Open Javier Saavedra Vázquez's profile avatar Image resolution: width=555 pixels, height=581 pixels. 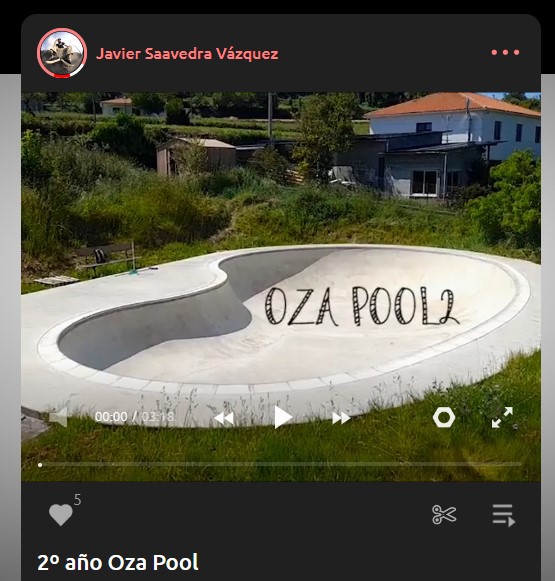62,53
